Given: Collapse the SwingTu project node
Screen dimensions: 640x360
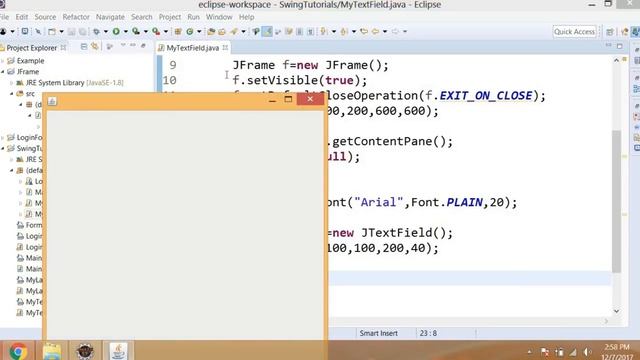Looking at the screenshot, I should [x=3, y=149].
